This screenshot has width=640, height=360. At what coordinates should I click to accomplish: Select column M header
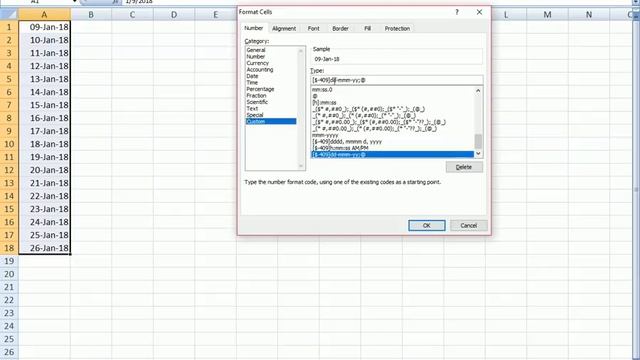tap(547, 15)
